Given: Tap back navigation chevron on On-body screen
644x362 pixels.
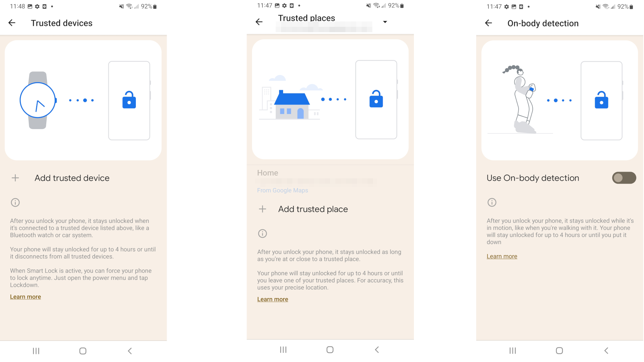Looking at the screenshot, I should [x=606, y=351].
